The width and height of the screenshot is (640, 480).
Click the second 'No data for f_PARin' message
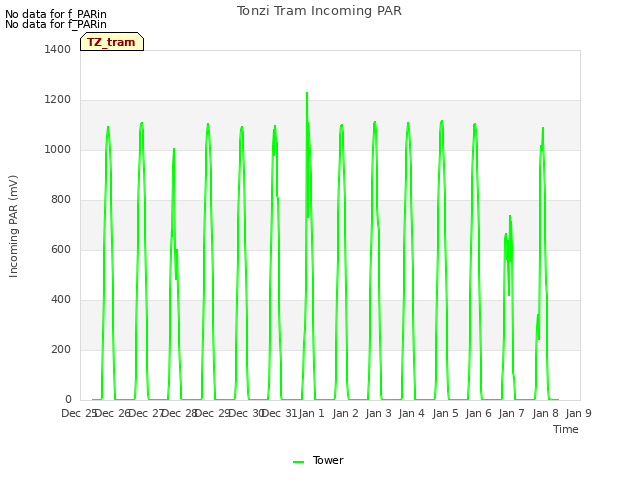(x=56, y=24)
